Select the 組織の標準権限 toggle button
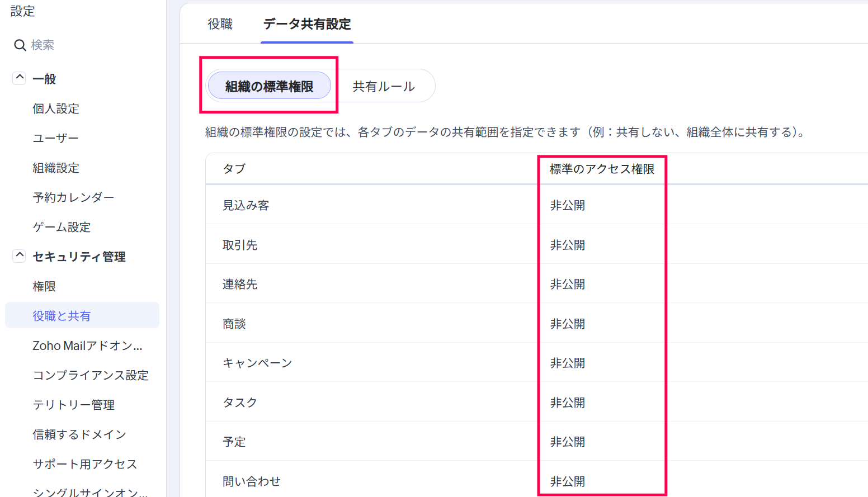The width and height of the screenshot is (868, 497). tap(269, 86)
